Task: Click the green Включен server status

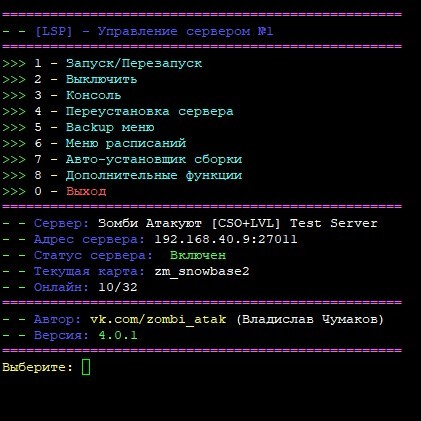Action: coord(198,255)
